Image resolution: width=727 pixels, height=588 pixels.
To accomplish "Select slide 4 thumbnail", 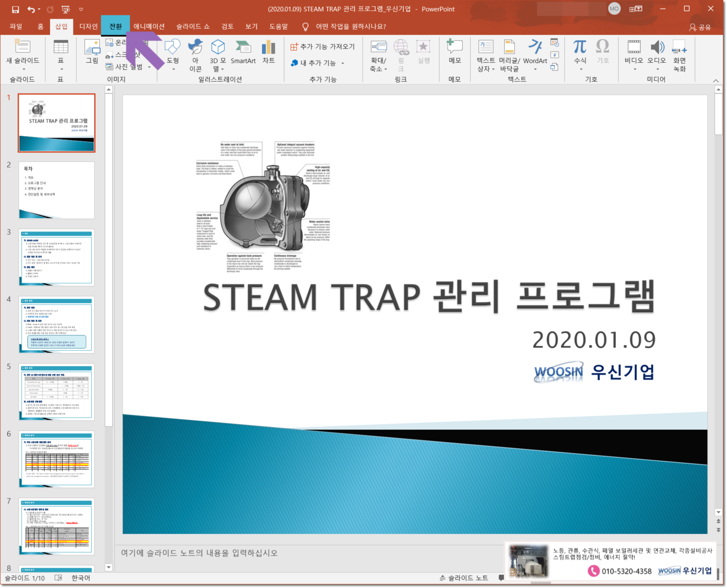I will [57, 325].
